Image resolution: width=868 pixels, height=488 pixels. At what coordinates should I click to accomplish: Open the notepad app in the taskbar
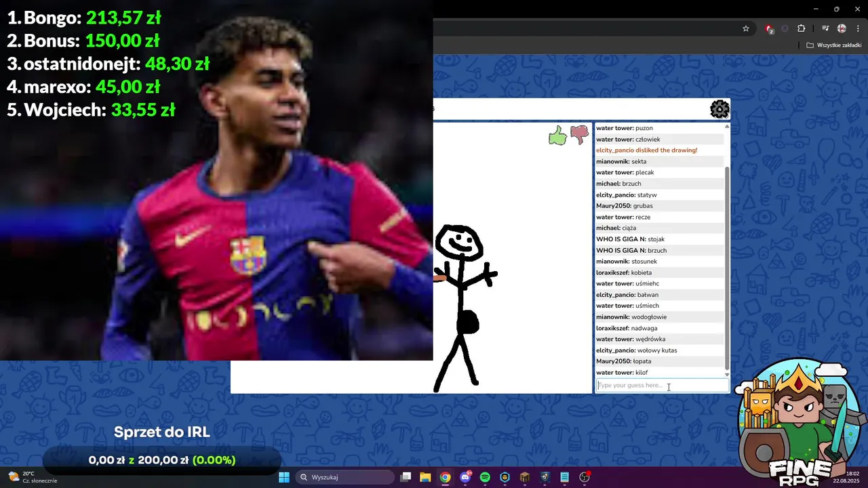(564, 477)
